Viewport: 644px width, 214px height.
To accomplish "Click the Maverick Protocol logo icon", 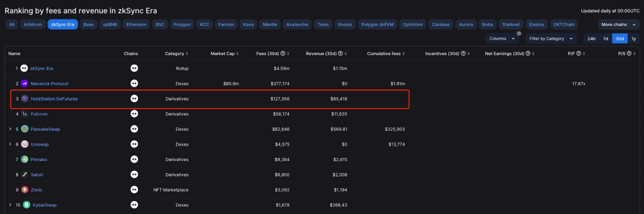I will coord(25,84).
